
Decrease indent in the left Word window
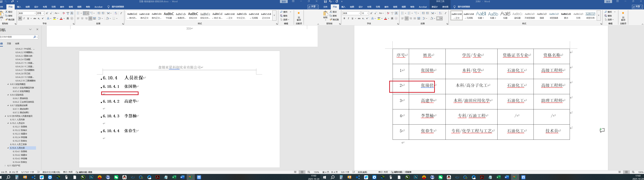pos(99,13)
